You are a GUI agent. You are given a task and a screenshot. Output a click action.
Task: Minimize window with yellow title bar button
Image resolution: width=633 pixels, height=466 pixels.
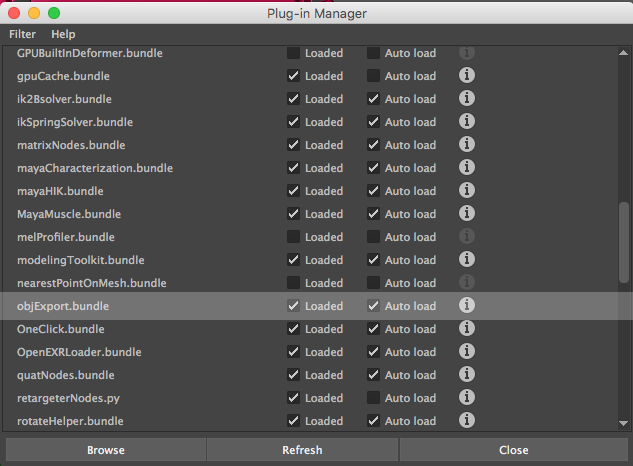(34, 13)
